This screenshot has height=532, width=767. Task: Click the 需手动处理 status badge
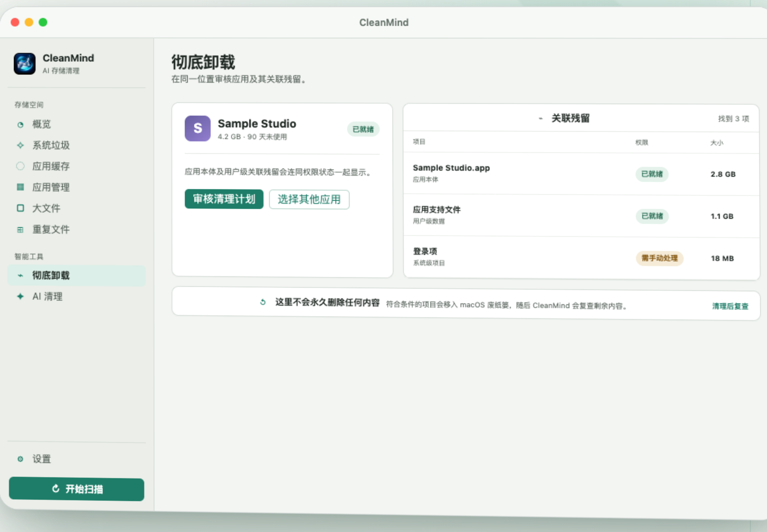coord(660,258)
